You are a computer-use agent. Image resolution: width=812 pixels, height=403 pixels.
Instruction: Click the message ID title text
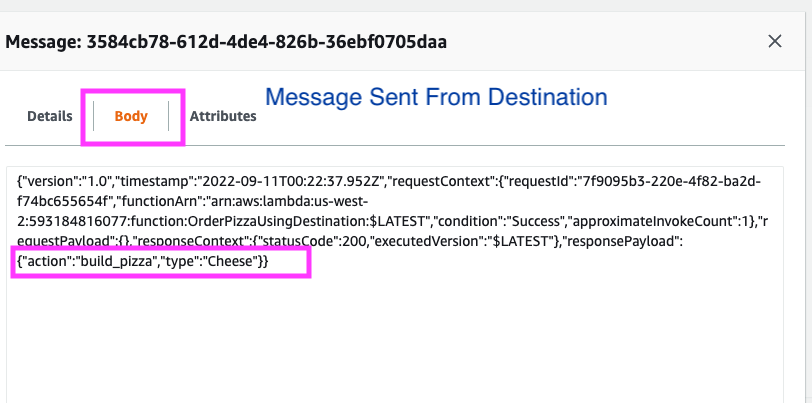pyautogui.click(x=226, y=41)
